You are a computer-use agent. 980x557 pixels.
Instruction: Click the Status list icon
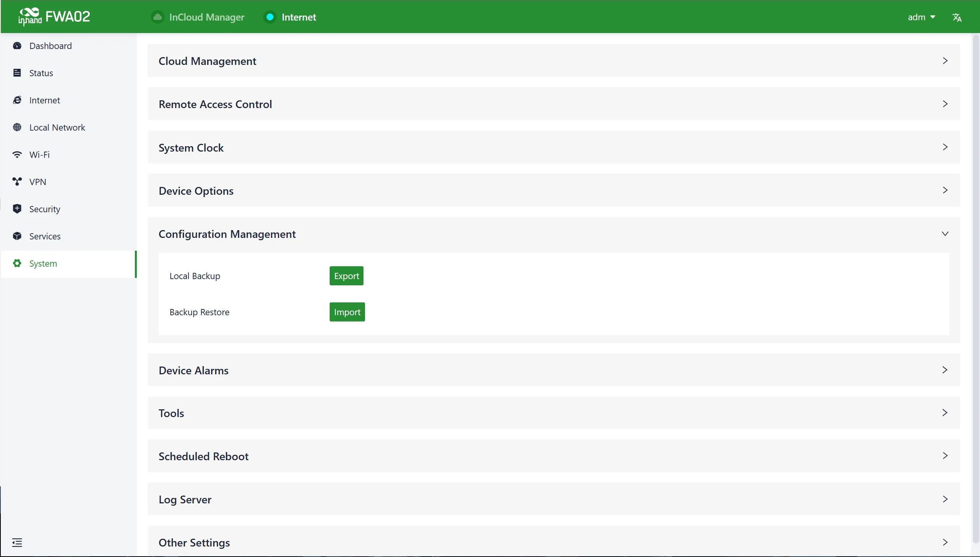[x=17, y=73]
